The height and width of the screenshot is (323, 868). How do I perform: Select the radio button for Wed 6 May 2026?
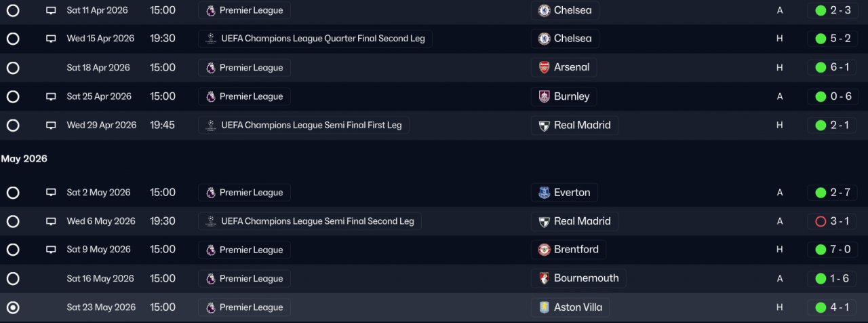point(13,221)
